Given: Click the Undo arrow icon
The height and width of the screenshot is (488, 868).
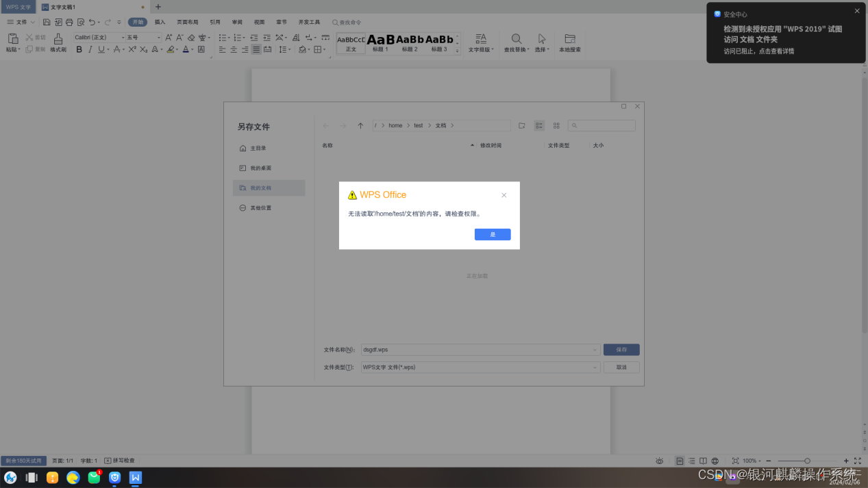Looking at the screenshot, I should (92, 22).
